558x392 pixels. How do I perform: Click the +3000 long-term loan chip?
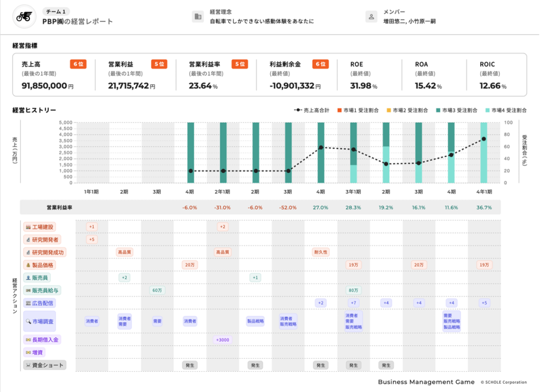click(x=222, y=340)
